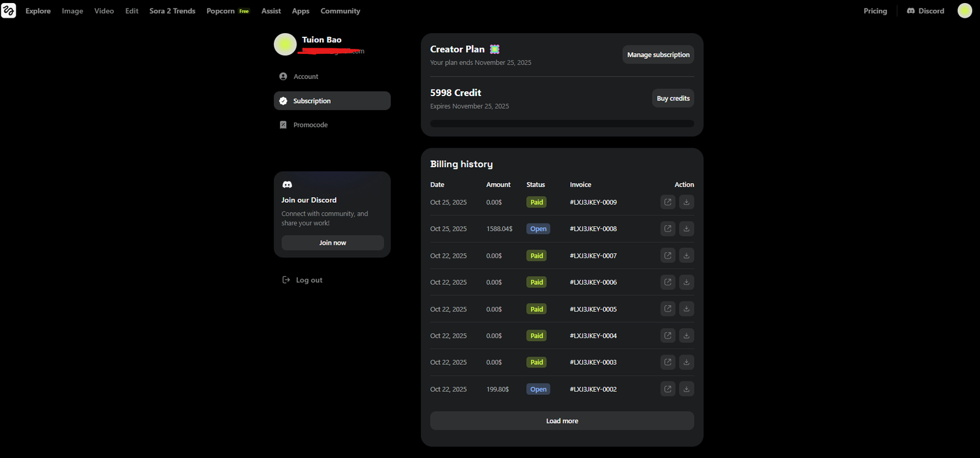Download invoice #LXJ3JKEY-0004
Screen dimensions: 980x458
[686, 336]
